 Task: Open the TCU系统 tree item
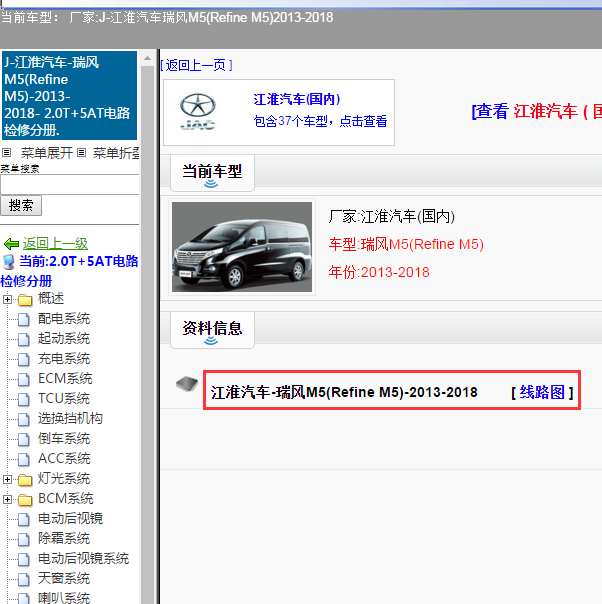[64, 399]
